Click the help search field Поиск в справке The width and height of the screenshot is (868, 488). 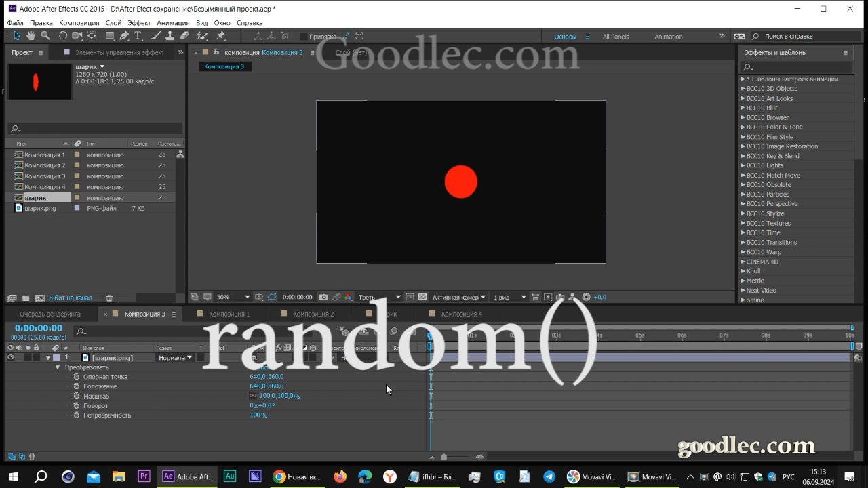(x=806, y=36)
